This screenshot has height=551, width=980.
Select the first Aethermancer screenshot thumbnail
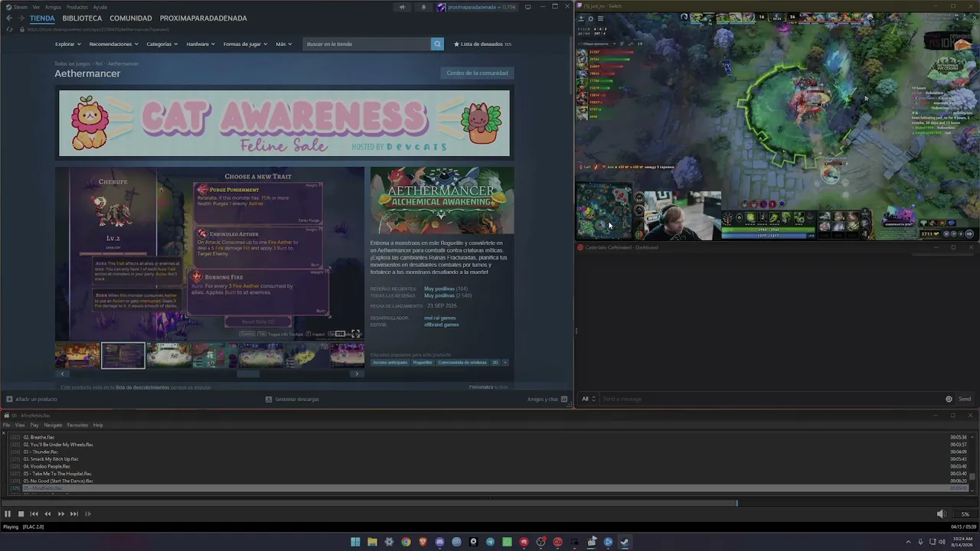click(x=77, y=355)
